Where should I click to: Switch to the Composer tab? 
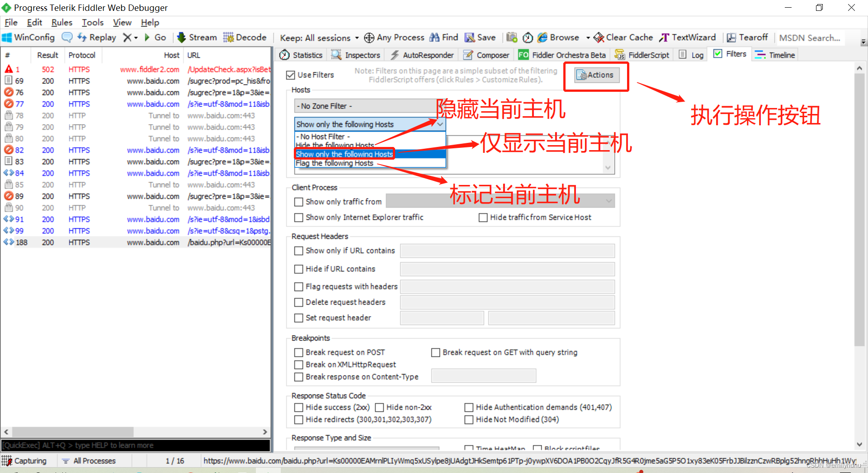pos(486,55)
